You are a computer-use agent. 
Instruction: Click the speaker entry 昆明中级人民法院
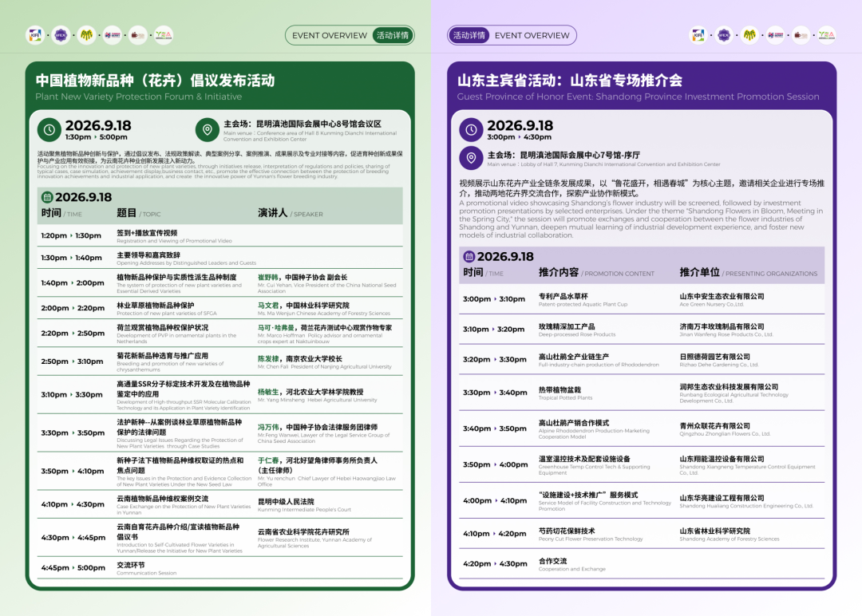coord(286,502)
